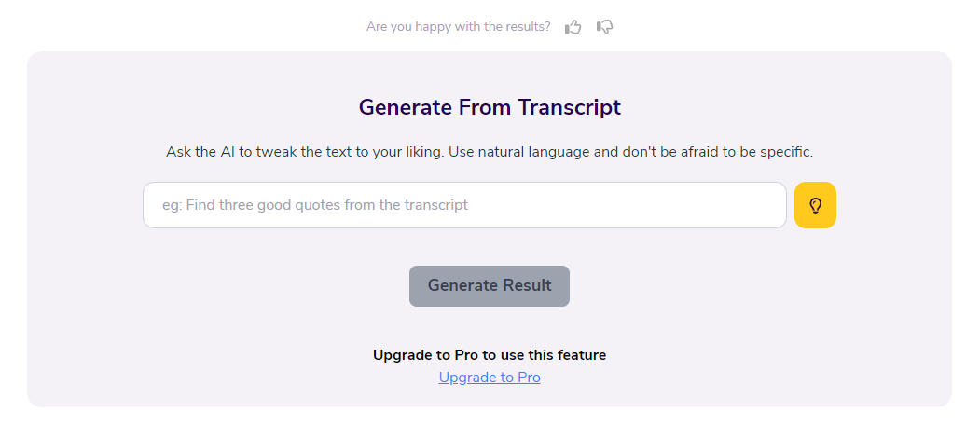Focus the transcript prompt input field
This screenshot has width=980, height=440.
464,205
